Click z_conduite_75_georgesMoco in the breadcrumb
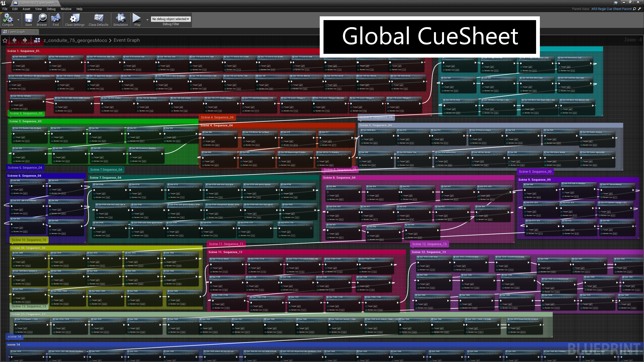 pos(75,40)
